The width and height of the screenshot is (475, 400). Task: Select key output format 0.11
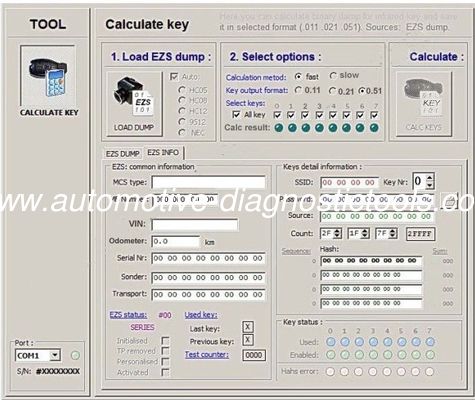[298, 90]
